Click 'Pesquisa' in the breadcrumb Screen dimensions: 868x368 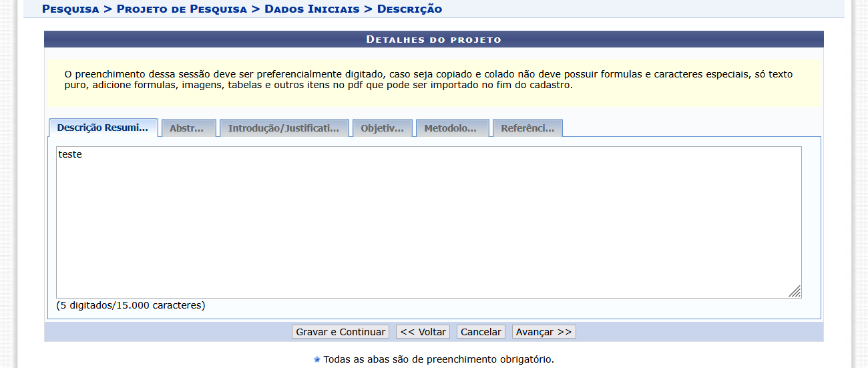(70, 9)
